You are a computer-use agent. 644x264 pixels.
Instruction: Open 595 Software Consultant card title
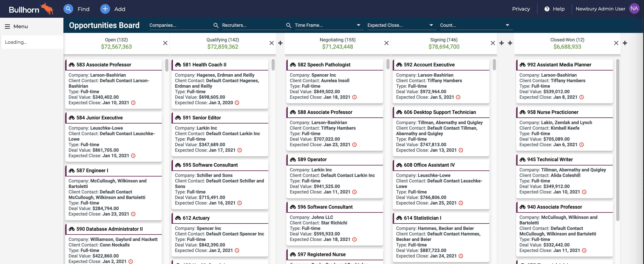pyautogui.click(x=210, y=165)
